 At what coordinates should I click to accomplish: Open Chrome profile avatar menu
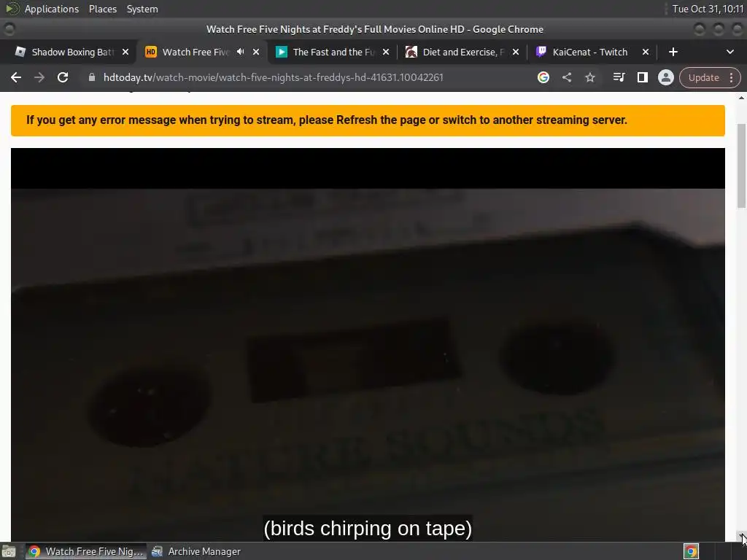665,77
